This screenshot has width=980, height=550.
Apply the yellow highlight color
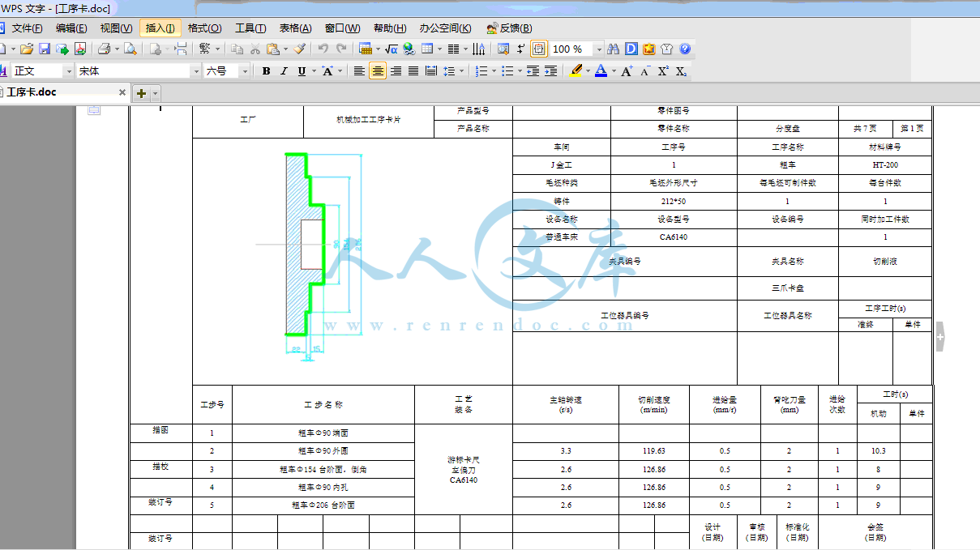[x=576, y=71]
